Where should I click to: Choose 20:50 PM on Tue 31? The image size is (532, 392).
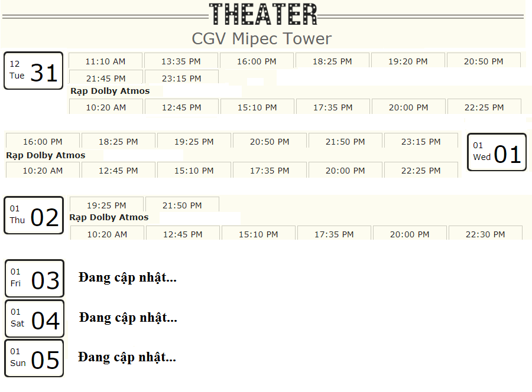click(x=484, y=61)
